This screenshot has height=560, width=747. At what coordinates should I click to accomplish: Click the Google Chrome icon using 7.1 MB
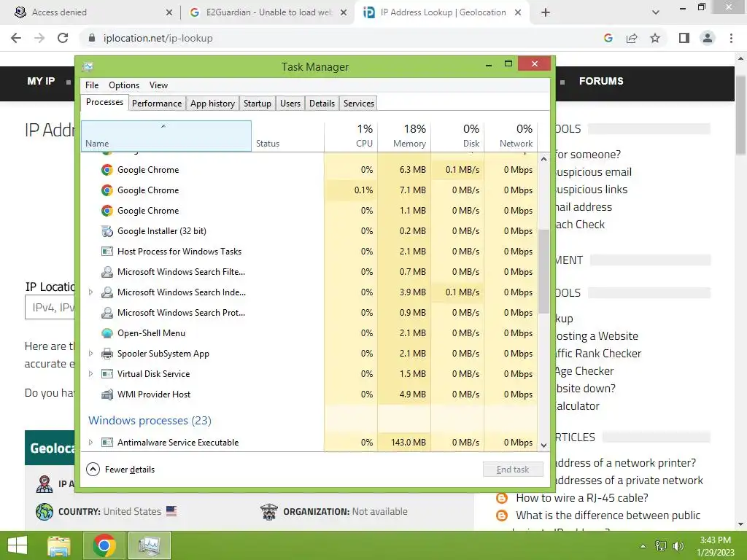pyautogui.click(x=107, y=190)
